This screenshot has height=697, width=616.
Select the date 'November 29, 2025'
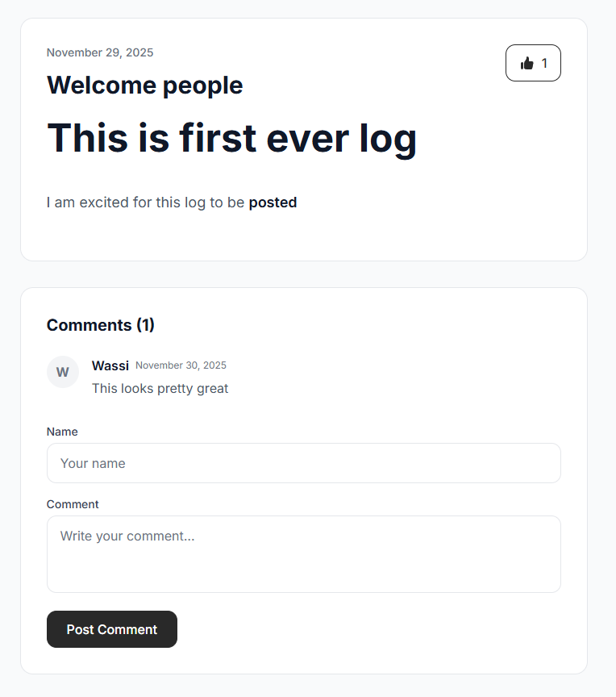click(x=99, y=52)
